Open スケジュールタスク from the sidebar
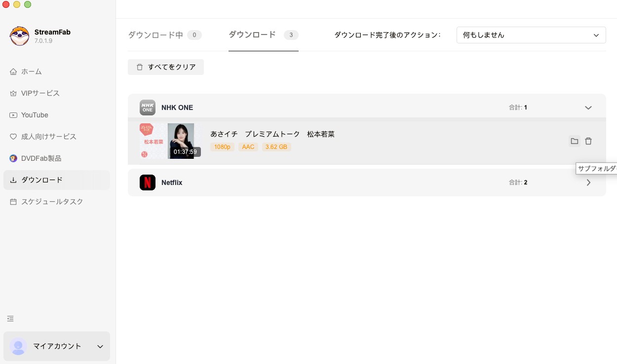 coord(52,202)
